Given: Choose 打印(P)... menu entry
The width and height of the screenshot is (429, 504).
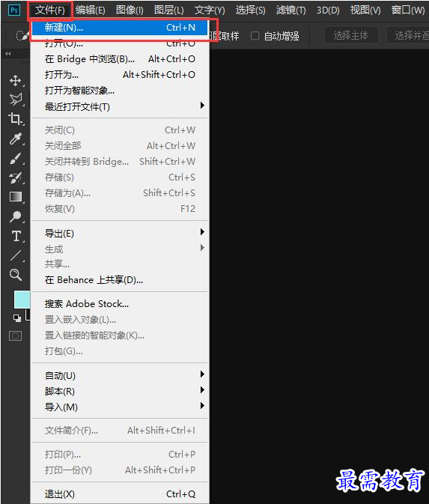Looking at the screenshot, I should (x=120, y=454).
